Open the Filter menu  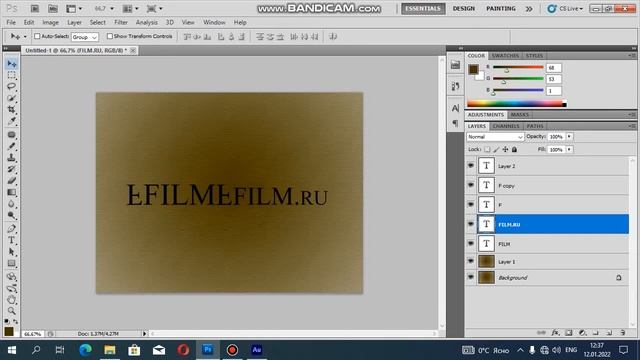pos(121,22)
